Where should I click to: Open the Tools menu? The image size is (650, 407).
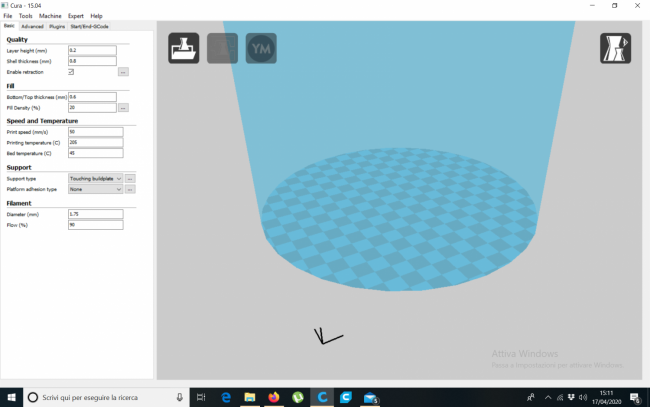25,16
